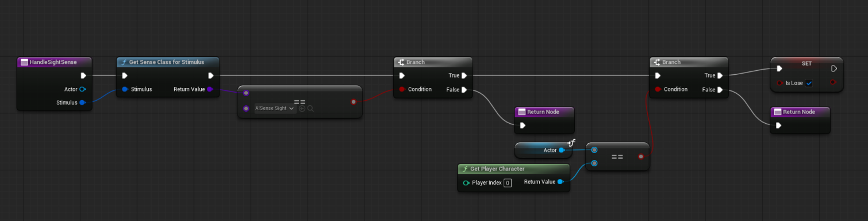Click the exec output pin of HandleSightSense
Viewport: 868px width, 221px height.
[83, 75]
